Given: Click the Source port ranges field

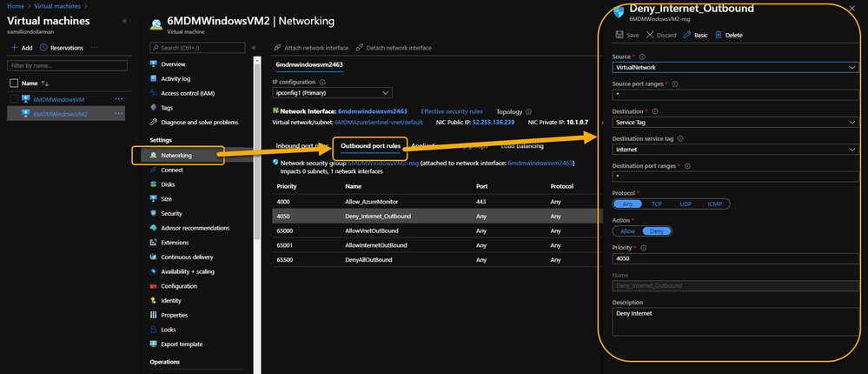Looking at the screenshot, I should point(736,95).
